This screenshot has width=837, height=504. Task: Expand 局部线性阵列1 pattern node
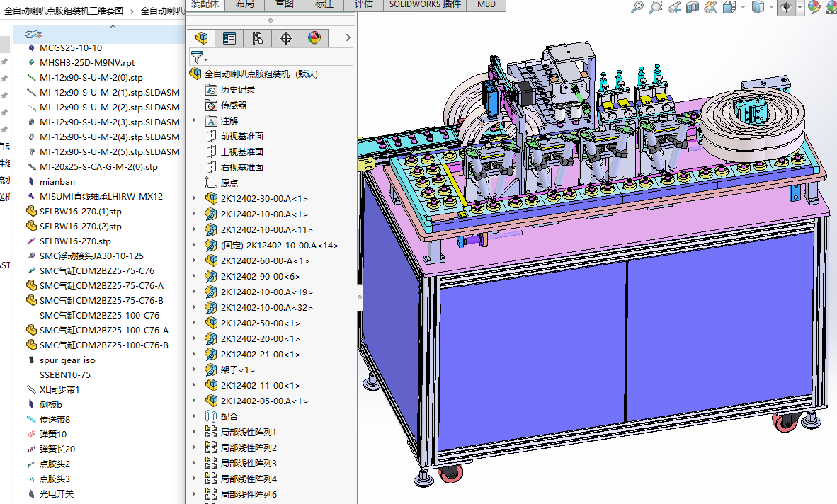coord(195,433)
